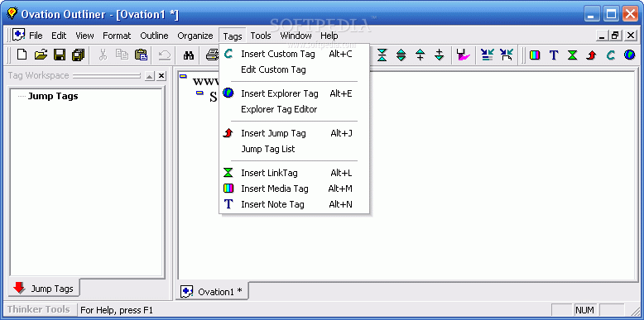Collapse Tag Workspace panel with arrow button

[x=150, y=76]
